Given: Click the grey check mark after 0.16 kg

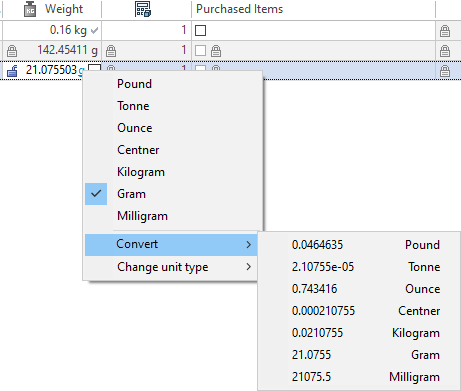Looking at the screenshot, I should [94, 31].
